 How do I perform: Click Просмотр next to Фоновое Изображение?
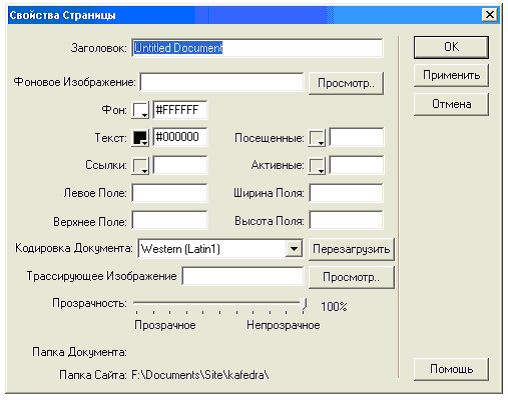(x=346, y=83)
